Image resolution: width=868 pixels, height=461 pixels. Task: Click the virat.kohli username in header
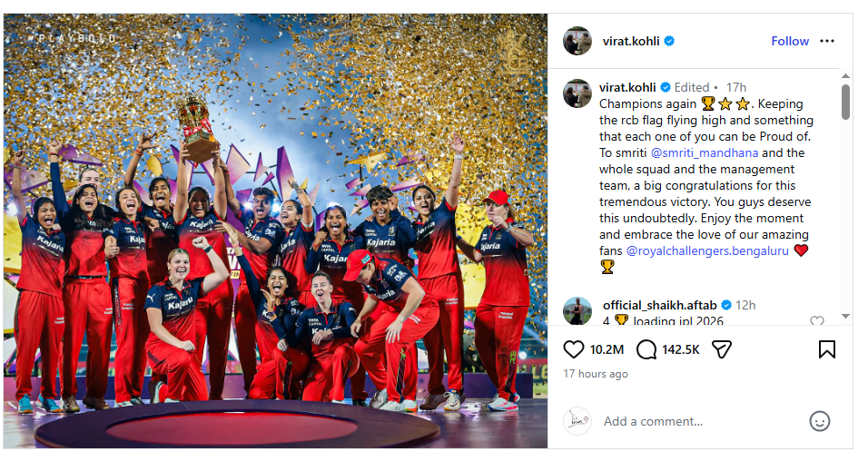click(630, 41)
